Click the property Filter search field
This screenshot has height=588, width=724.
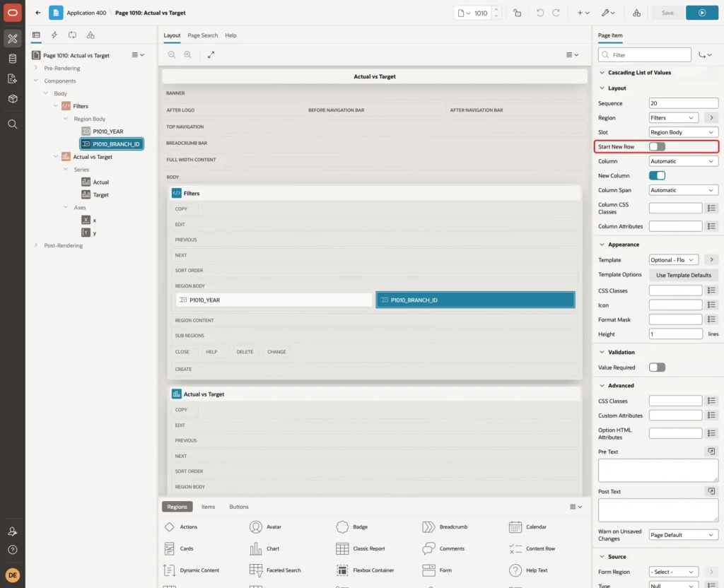(x=645, y=55)
